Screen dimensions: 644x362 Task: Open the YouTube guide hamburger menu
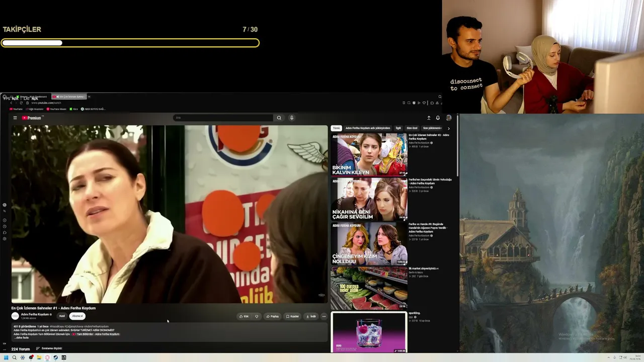pos(15,118)
